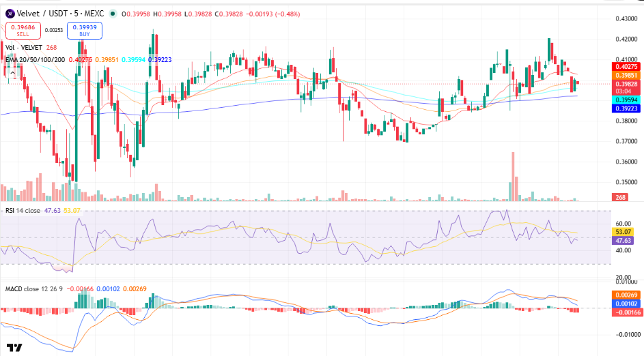
Task: Click the current price 0.39828 countdown label
Action: pyautogui.click(x=626, y=87)
